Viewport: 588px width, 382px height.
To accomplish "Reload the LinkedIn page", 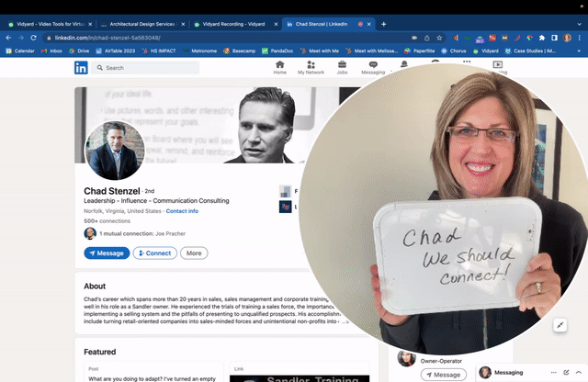I will [x=33, y=38].
